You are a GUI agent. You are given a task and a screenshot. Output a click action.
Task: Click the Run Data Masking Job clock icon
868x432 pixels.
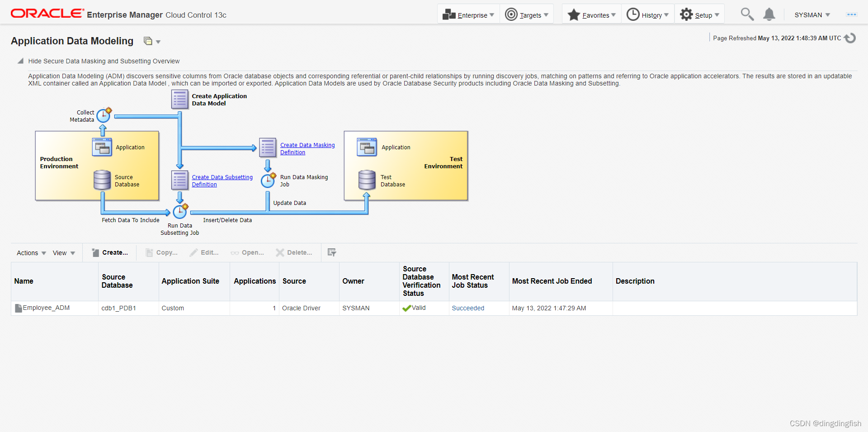(268, 180)
